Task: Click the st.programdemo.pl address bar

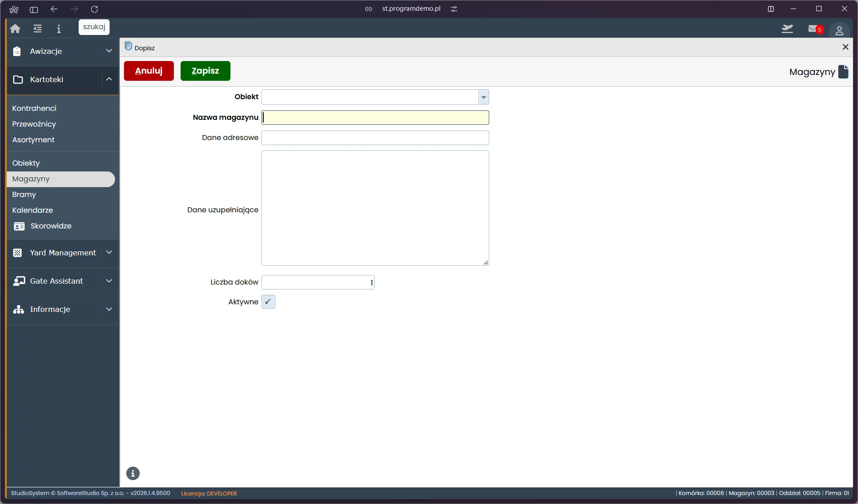Action: coord(411,9)
